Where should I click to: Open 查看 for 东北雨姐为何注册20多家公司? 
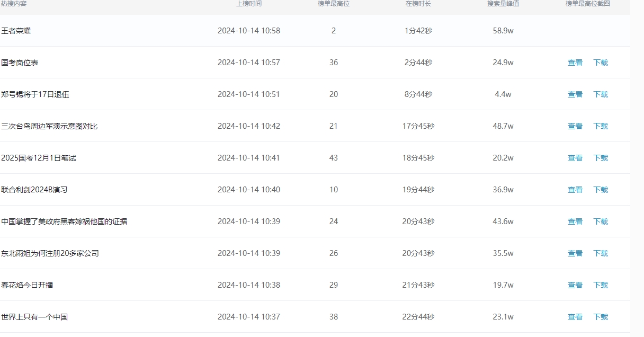point(575,253)
